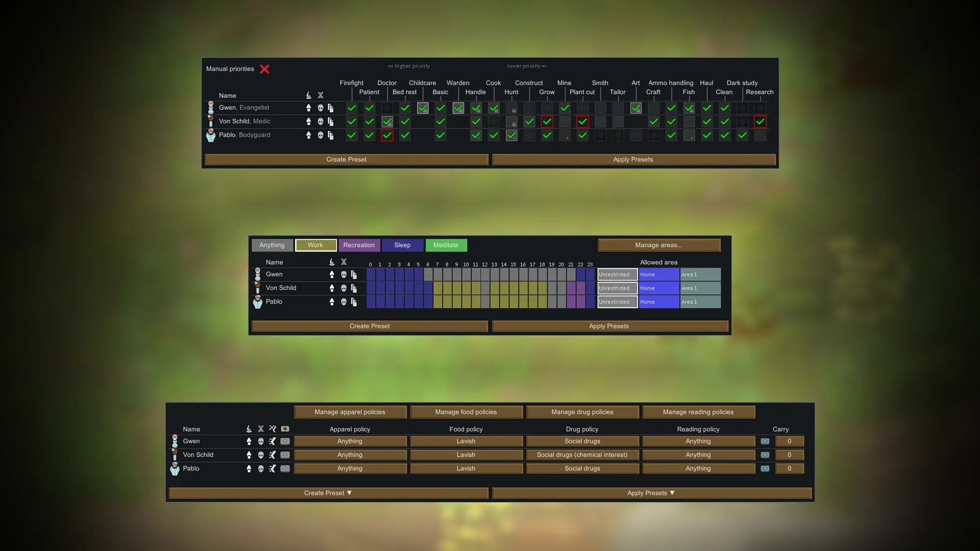Click the medical kit icon in Gwen's policy row
Viewport: 980px width, 551px height.
[x=285, y=441]
